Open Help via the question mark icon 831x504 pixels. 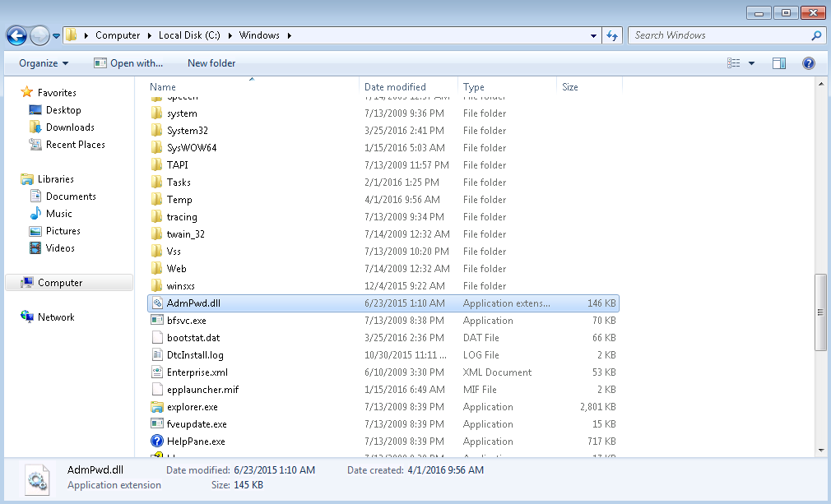click(808, 63)
